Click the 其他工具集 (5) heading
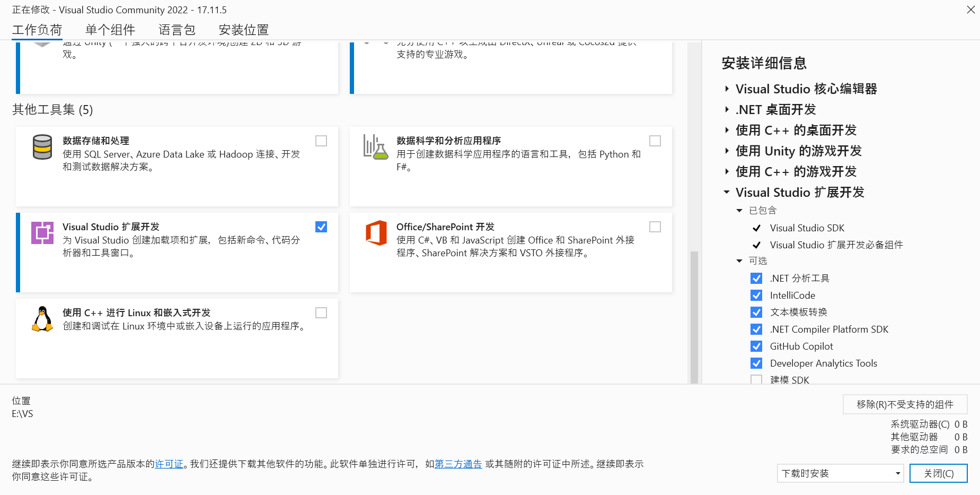Image resolution: width=980 pixels, height=495 pixels. pos(52,109)
